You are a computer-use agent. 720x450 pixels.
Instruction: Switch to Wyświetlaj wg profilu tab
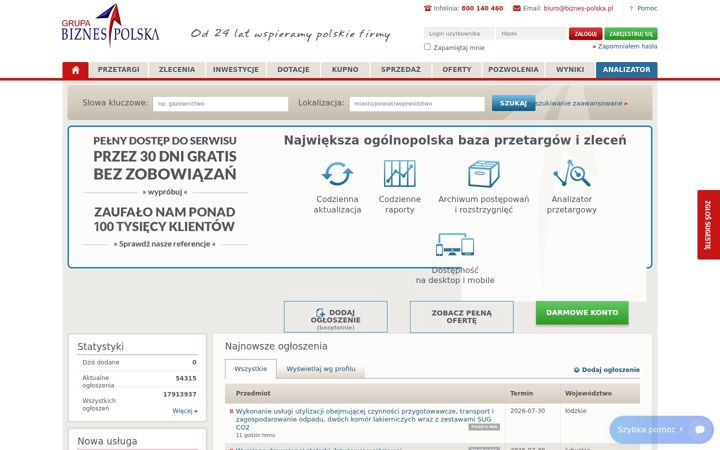(321, 369)
